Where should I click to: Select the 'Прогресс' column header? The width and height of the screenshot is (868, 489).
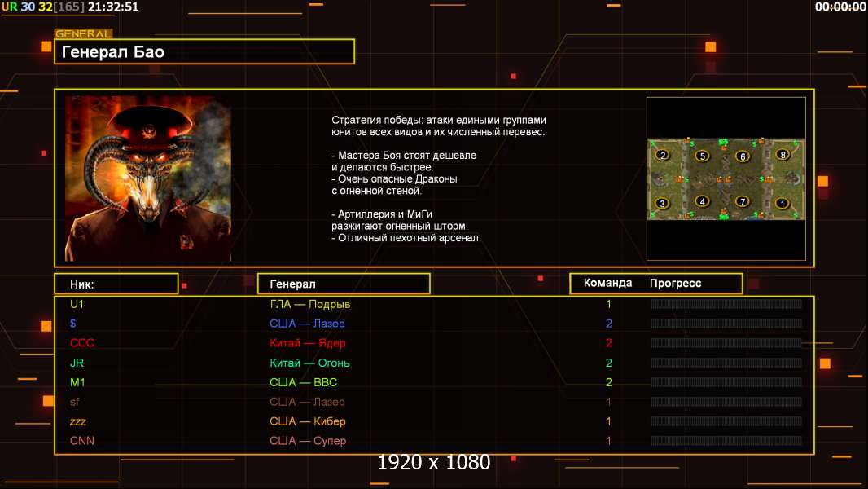[x=675, y=283]
